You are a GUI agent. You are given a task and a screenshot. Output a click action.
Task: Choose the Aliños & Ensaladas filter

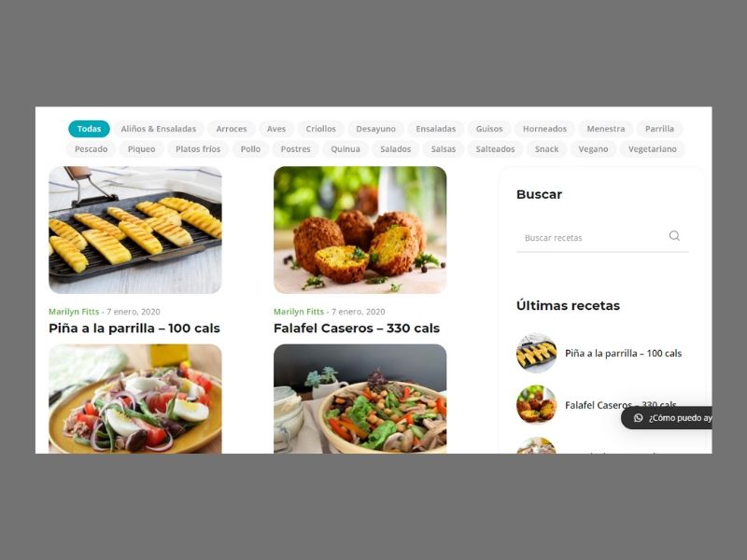pos(158,129)
